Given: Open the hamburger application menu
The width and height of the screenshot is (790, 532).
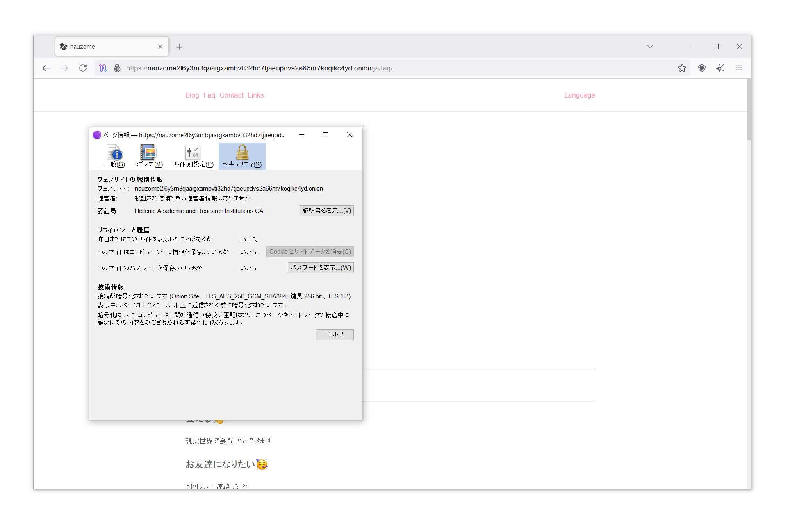Looking at the screenshot, I should 739,68.
